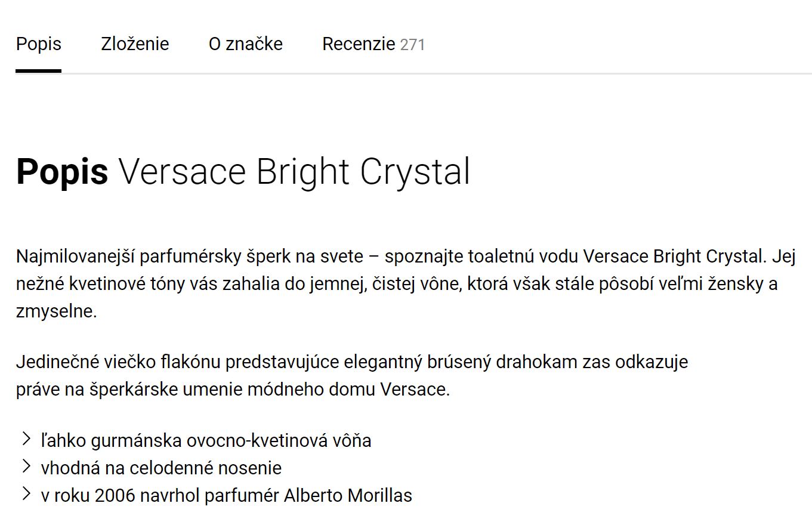The height and width of the screenshot is (531, 812).
Task: Click the chevron beside ľahko gurmánska bullet
Action: click(26, 440)
